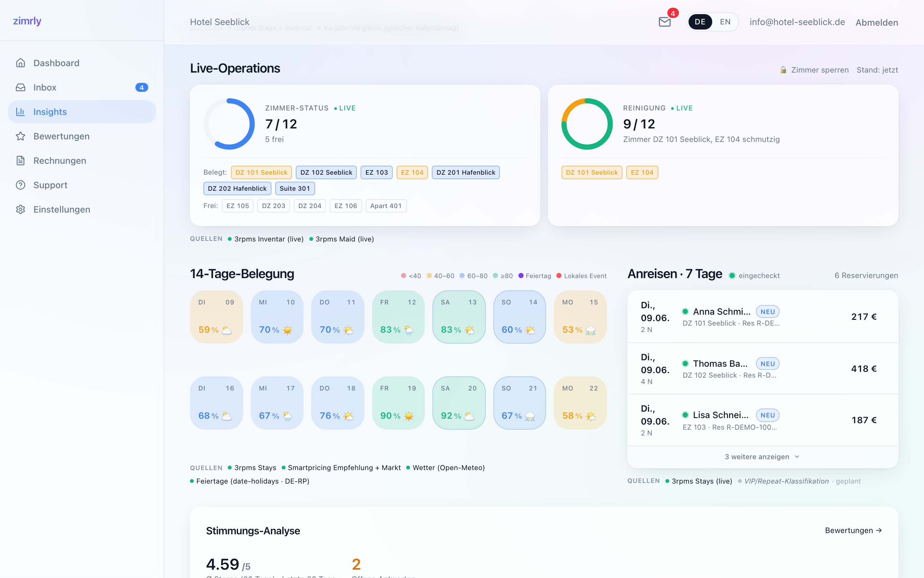Viewport: 924px width, 578px height.
Task: Click the weather icon on FR 12 card
Action: (x=408, y=330)
